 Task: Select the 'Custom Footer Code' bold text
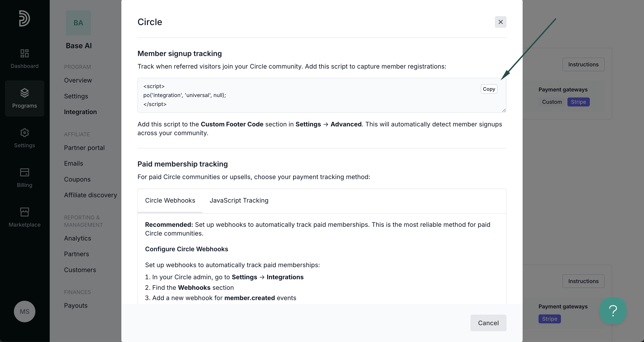[232, 124]
